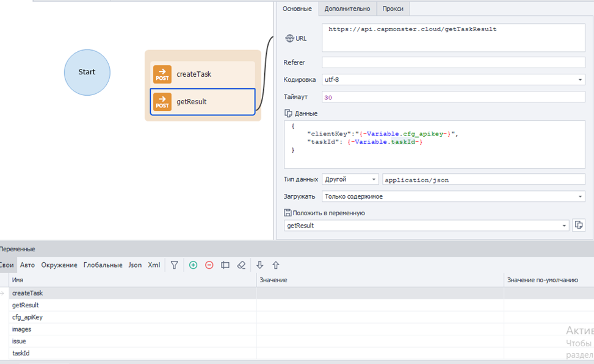The width and height of the screenshot is (594, 364).
Task: Click copy icon beside getResult variable field
Action: point(579,226)
